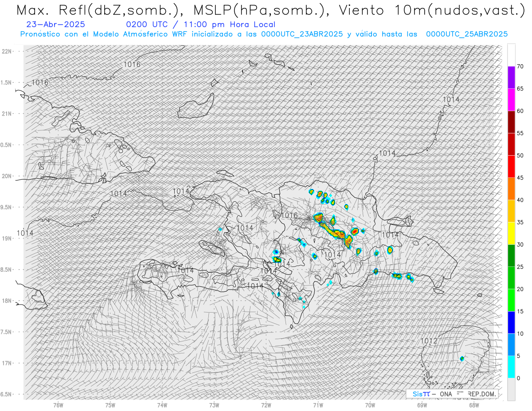532x411 pixels.
Task: Click the 69W longitude axis label
Action: [422, 405]
